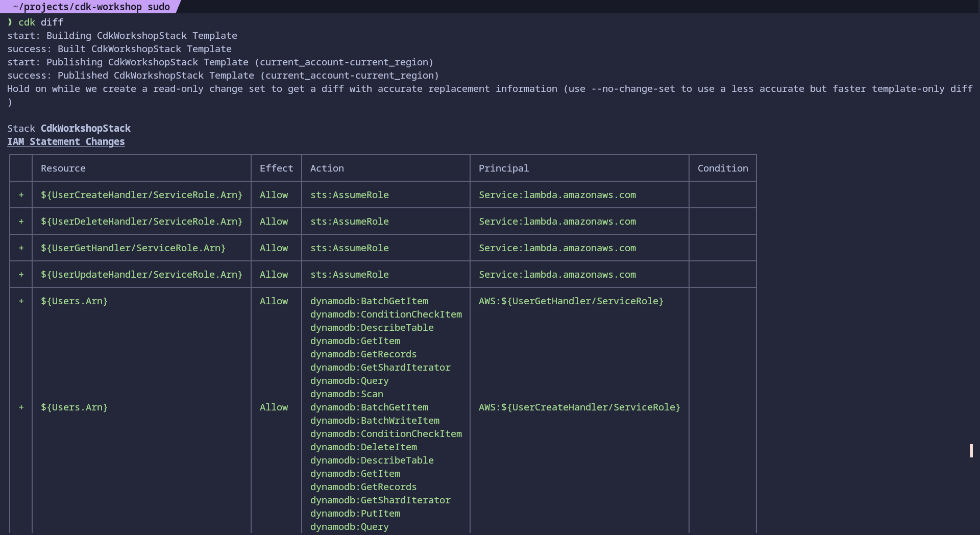980x535 pixels.
Task: Click the underlined 'IAM Statement Changes' heading
Action: point(66,142)
